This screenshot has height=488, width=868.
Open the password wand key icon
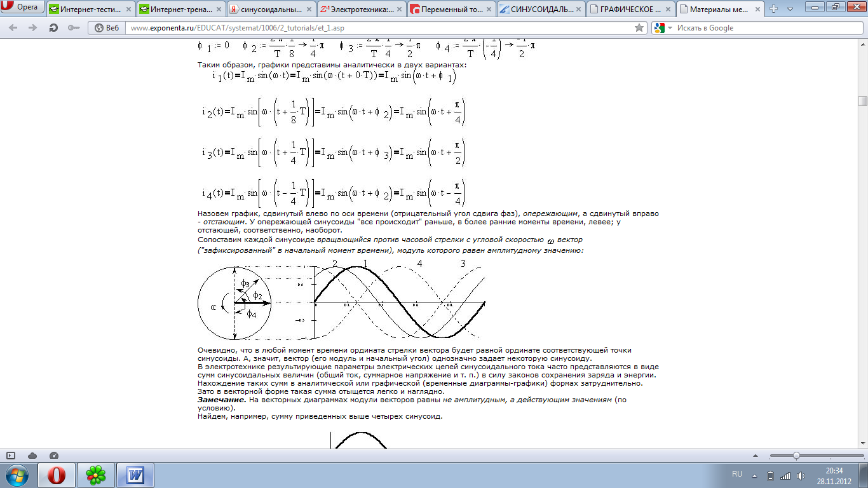73,28
